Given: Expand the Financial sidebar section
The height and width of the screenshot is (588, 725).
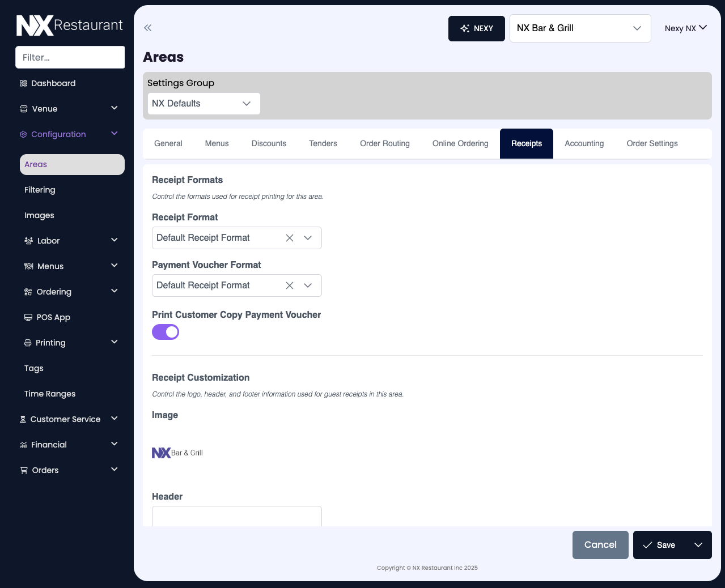Looking at the screenshot, I should click(x=114, y=444).
